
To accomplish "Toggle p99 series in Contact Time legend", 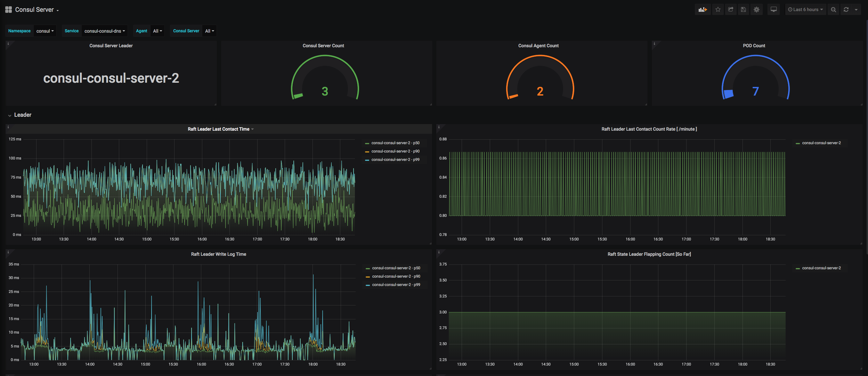I will (x=395, y=160).
